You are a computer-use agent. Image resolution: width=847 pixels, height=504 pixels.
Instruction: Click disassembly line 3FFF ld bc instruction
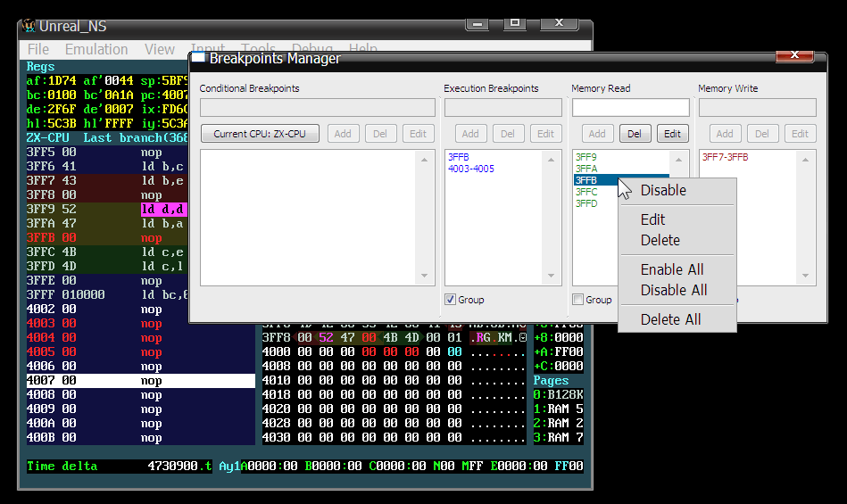coord(107,294)
